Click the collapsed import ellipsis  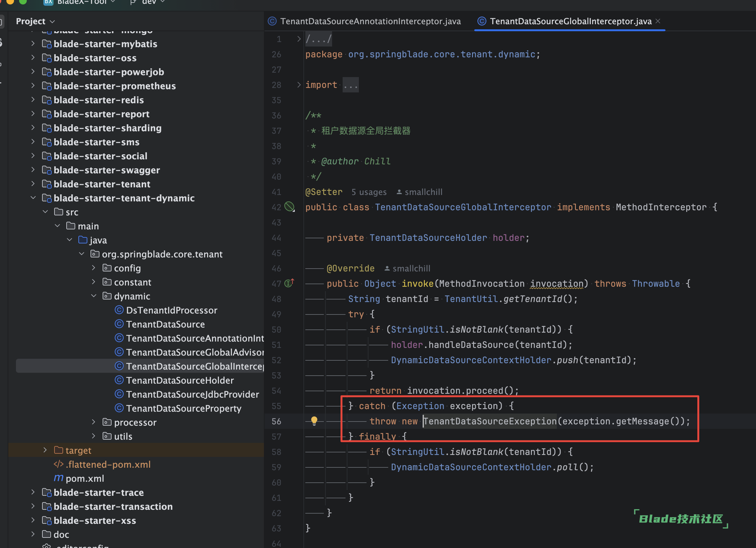click(351, 85)
